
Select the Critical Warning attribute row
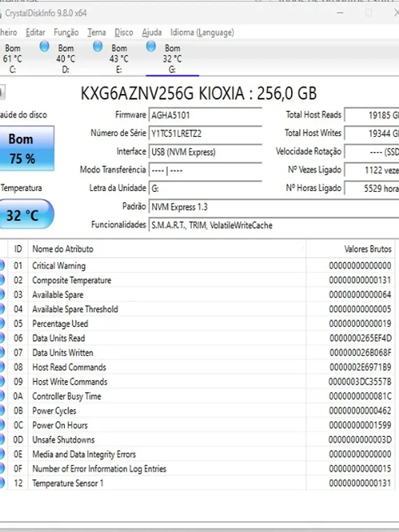pyautogui.click(x=198, y=266)
